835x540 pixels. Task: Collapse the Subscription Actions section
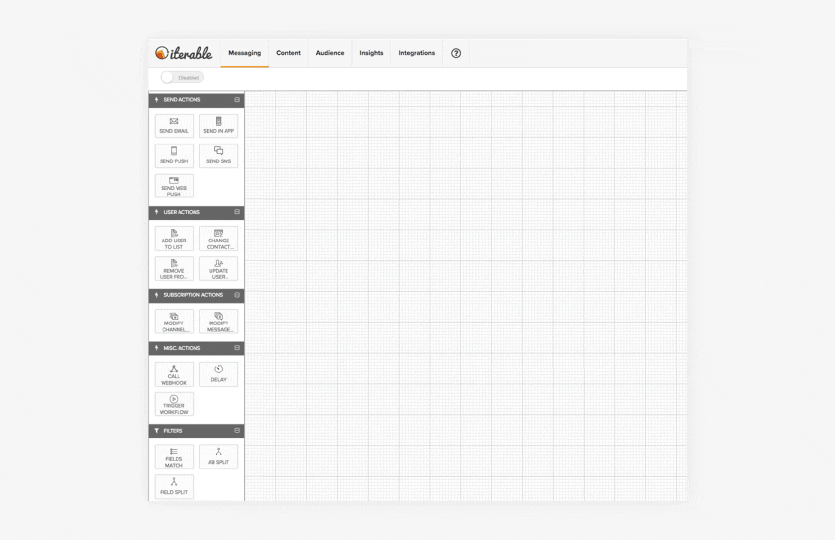point(237,295)
